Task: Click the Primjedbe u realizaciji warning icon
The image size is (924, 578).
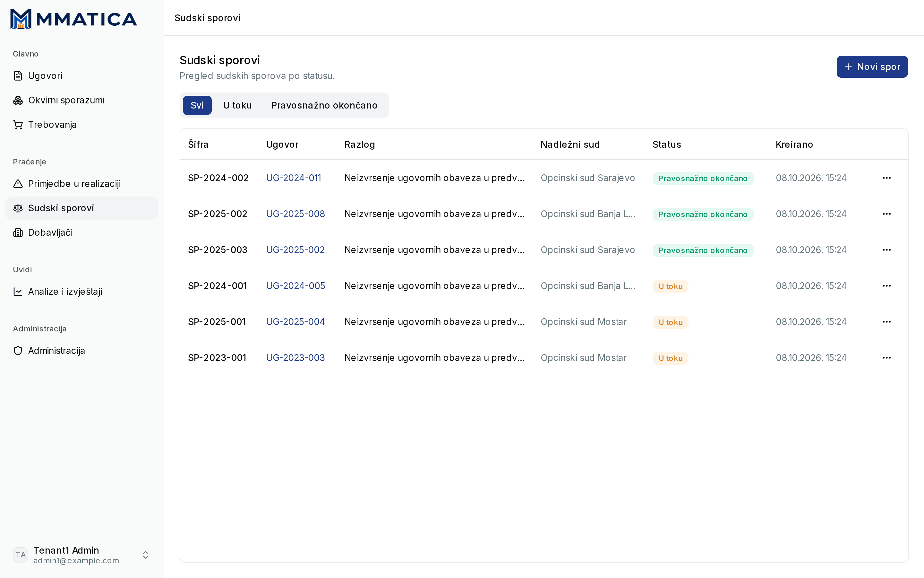Action: [18, 184]
